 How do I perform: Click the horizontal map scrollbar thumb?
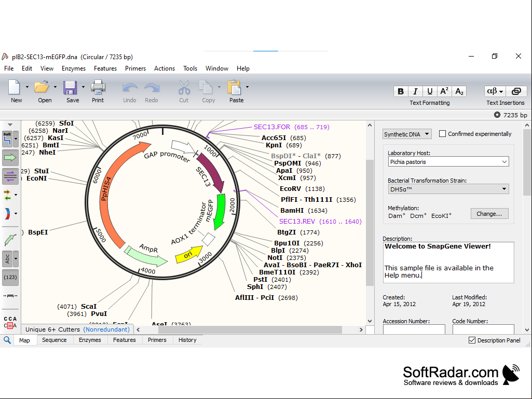(x=250, y=329)
